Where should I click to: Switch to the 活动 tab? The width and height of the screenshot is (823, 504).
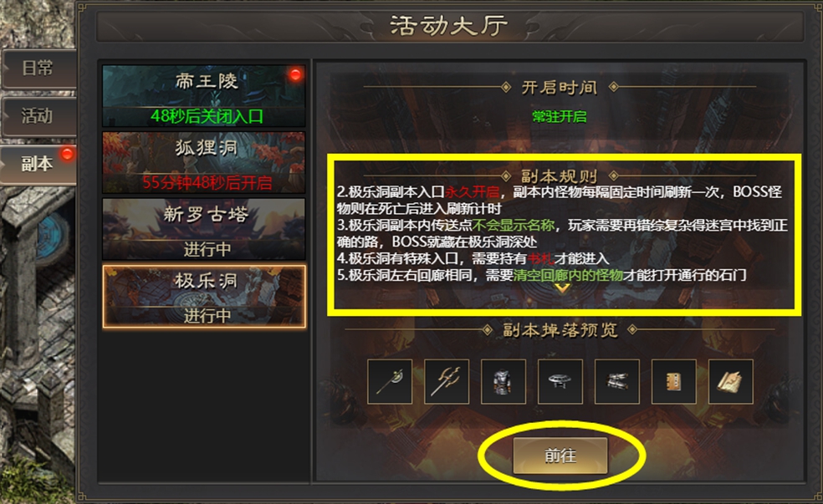[x=38, y=115]
